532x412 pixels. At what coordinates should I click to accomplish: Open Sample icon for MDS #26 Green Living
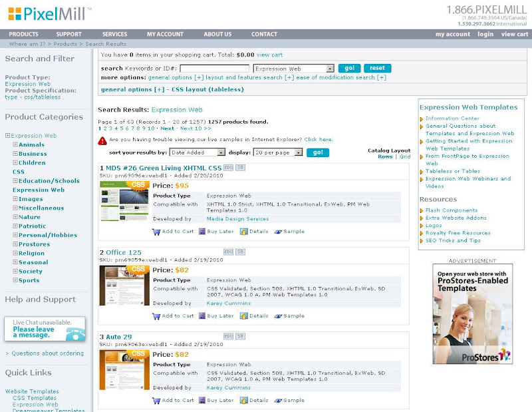278,232
